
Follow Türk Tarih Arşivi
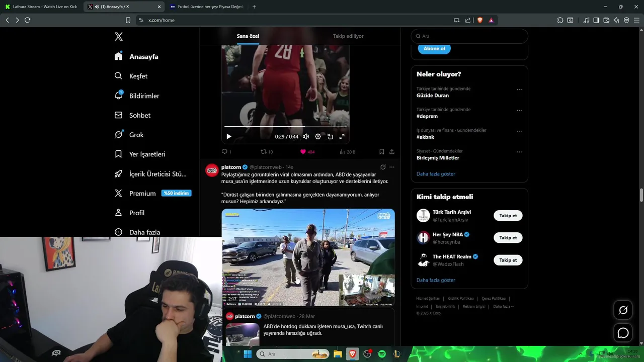point(508,215)
